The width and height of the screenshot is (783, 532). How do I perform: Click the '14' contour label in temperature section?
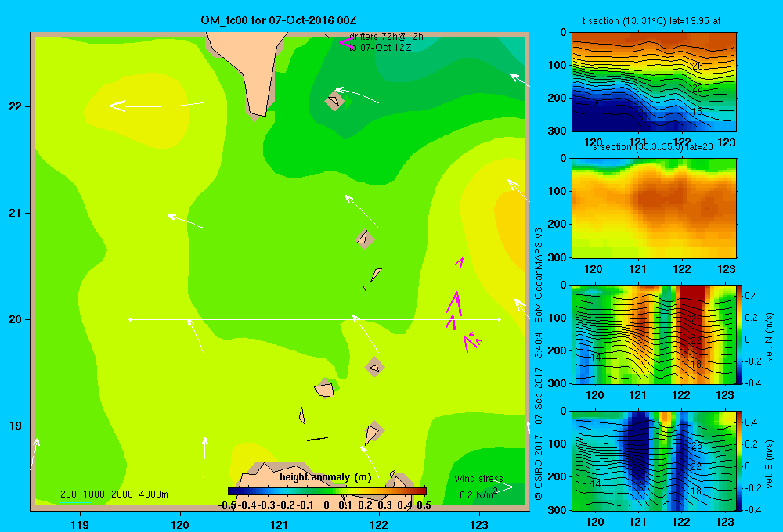(x=594, y=104)
